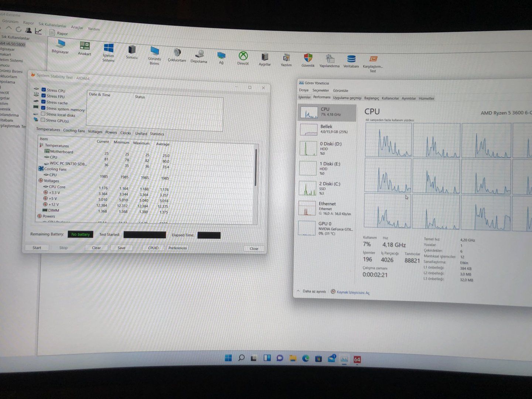Switch to Cooling Fans tab

pos(74,130)
